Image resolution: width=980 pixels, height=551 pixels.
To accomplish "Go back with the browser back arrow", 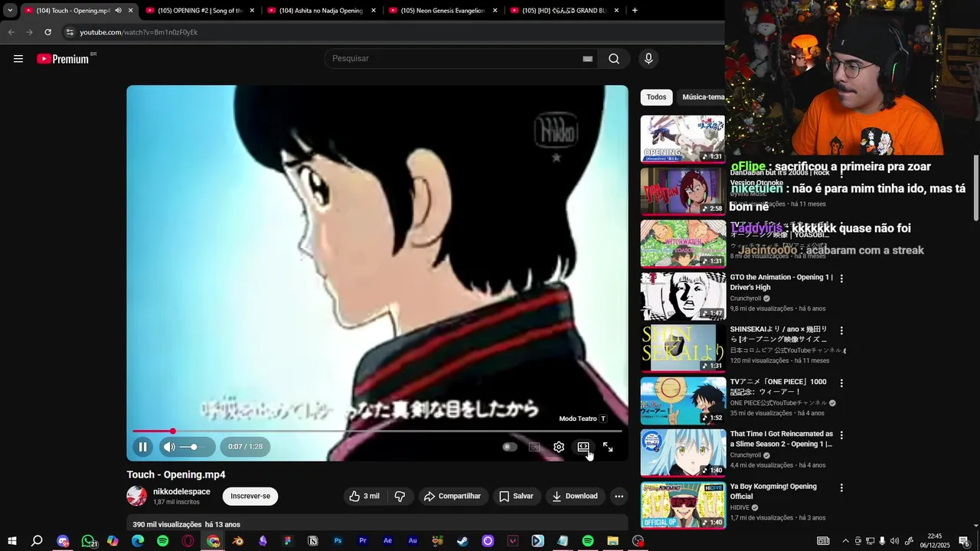I will 11,32.
